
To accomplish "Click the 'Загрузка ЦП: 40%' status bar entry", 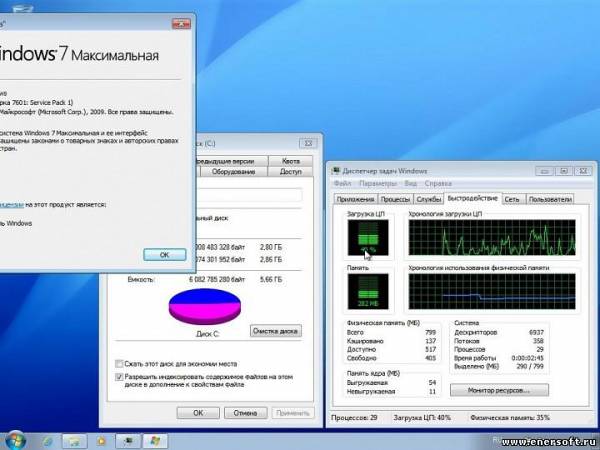I will coord(422,418).
